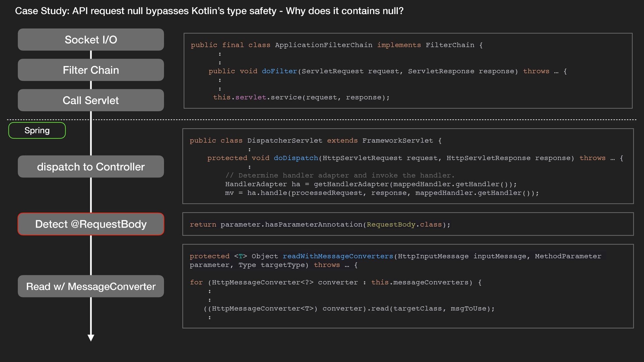Click this.servlet.service call line
Viewport: 644px width, 362px height.
[x=301, y=97]
